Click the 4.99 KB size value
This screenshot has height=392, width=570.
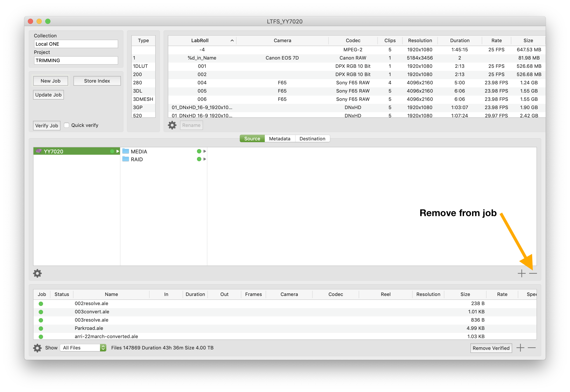click(x=475, y=328)
